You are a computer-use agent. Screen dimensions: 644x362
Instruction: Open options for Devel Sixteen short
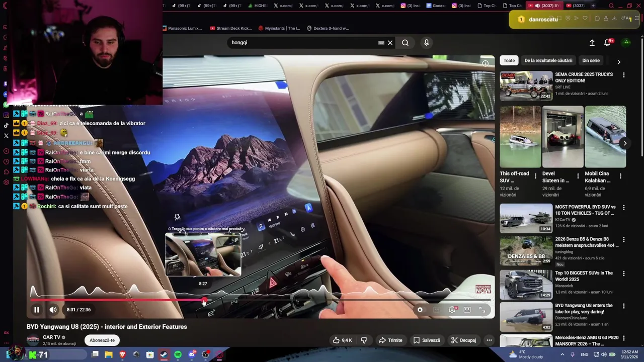click(x=578, y=176)
